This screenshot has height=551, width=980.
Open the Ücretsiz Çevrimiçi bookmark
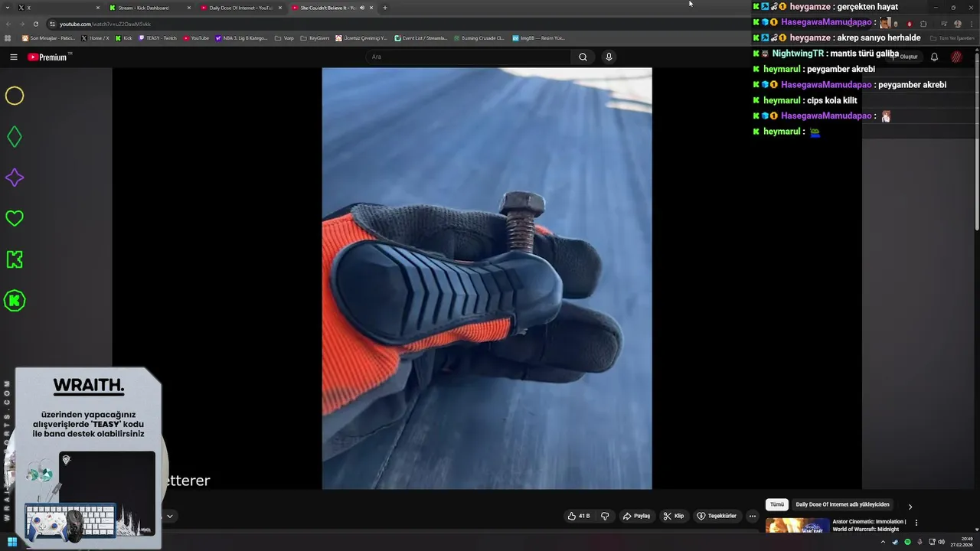(x=362, y=37)
